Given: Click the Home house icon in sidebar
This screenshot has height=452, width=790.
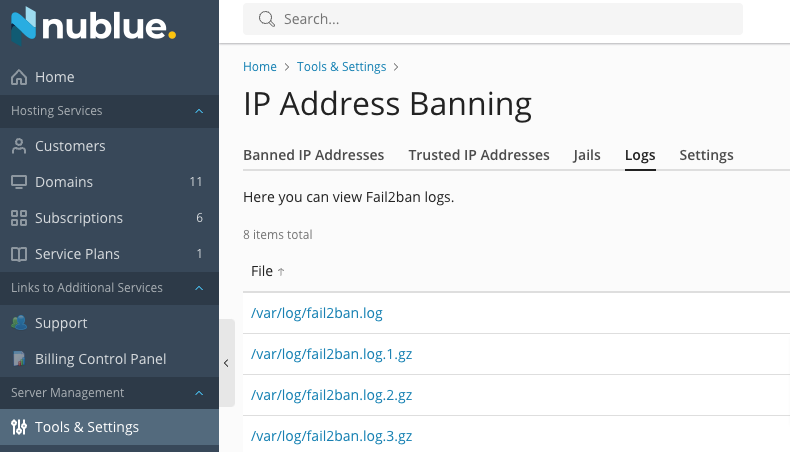Looking at the screenshot, I should coord(19,77).
